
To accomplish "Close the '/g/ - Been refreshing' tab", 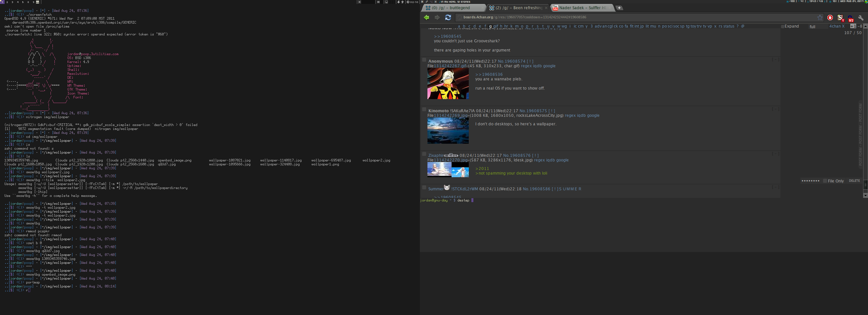I will (546, 8).
